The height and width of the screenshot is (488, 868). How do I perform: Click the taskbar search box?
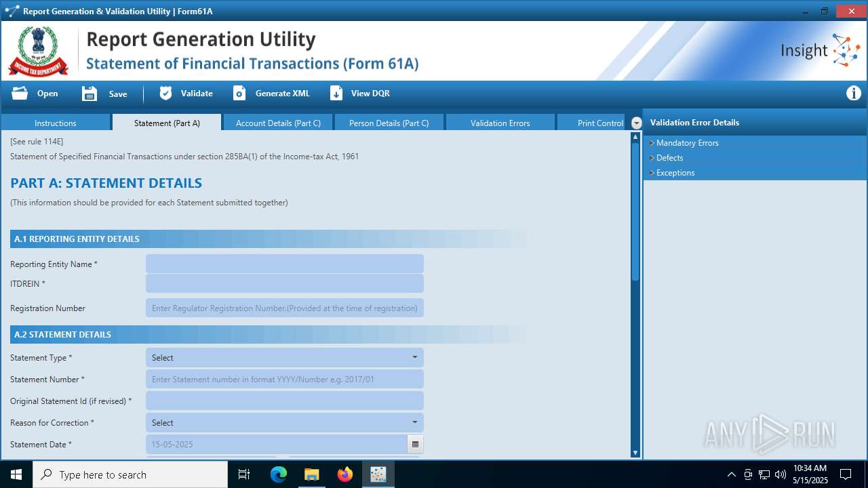(x=130, y=474)
